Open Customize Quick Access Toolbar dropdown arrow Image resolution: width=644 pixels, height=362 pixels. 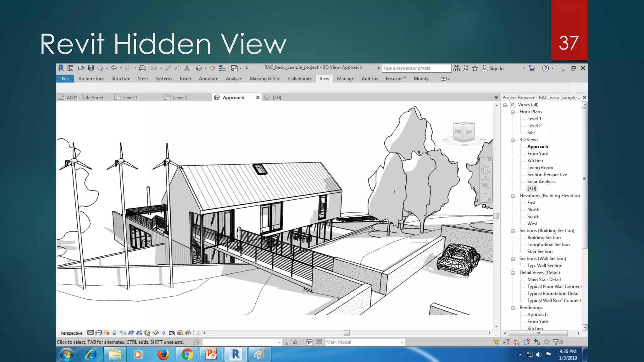pyautogui.click(x=247, y=68)
